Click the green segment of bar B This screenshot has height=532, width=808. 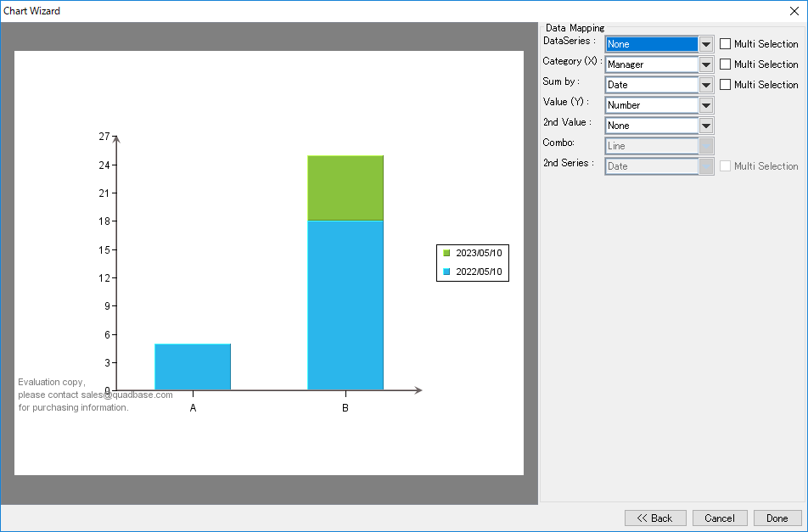pyautogui.click(x=345, y=188)
